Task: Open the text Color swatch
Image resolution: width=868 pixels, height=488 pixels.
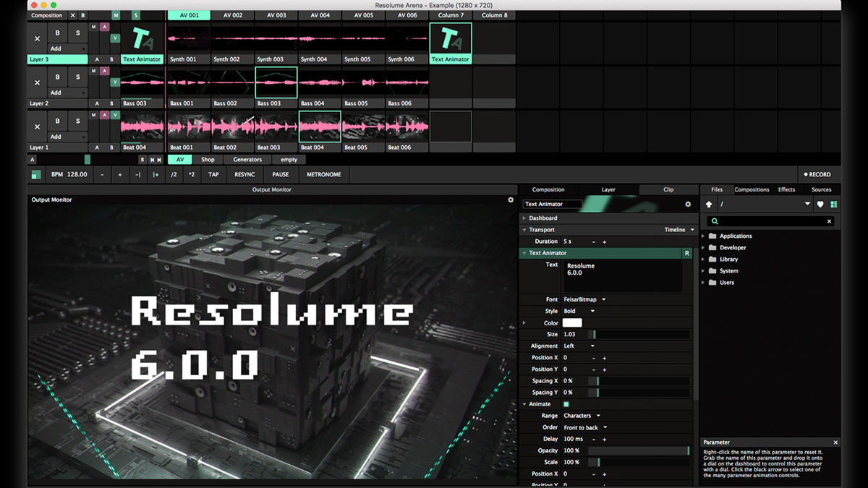Action: tap(571, 322)
